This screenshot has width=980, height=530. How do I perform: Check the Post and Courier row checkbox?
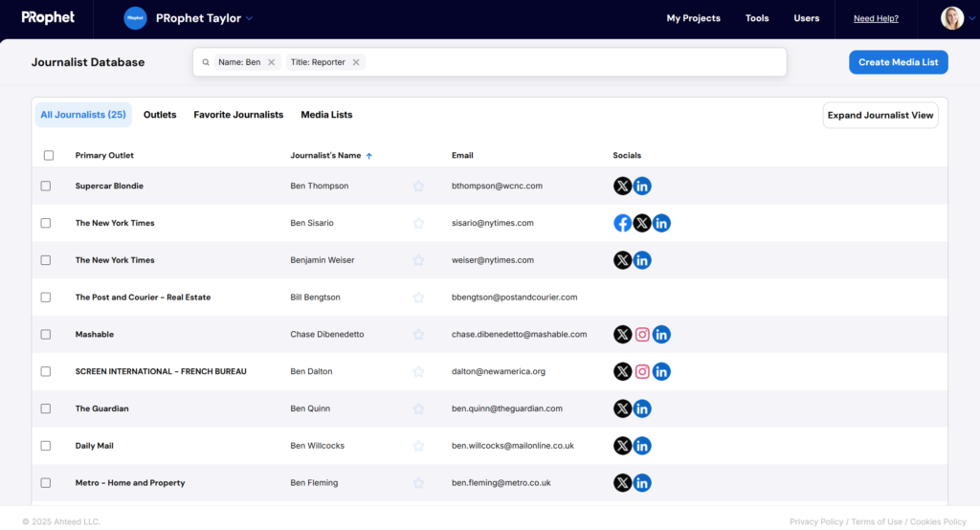tap(46, 298)
